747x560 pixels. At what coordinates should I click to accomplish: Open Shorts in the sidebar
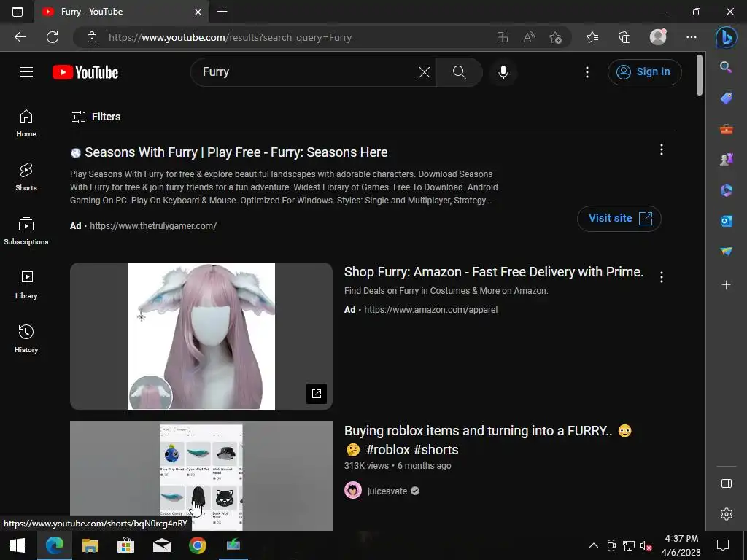click(26, 176)
